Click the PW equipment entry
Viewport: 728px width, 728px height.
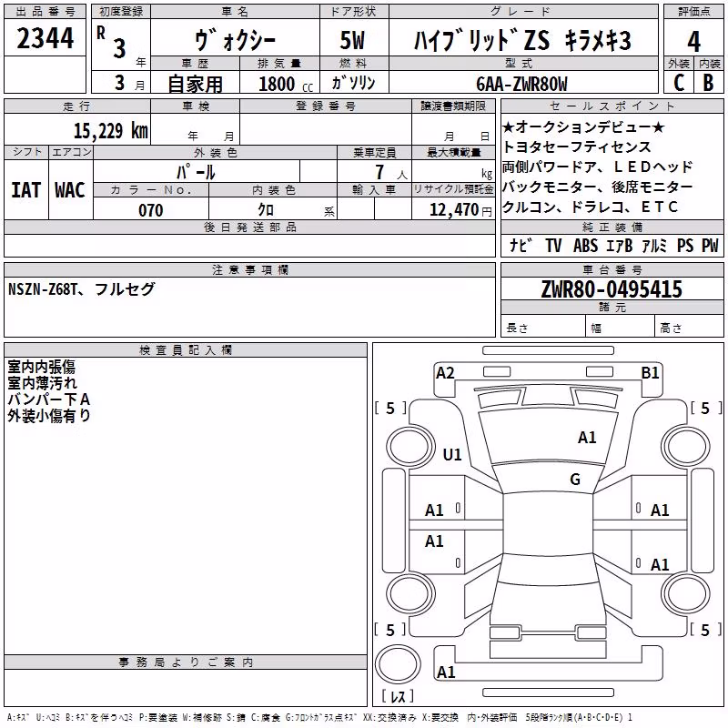click(710, 245)
